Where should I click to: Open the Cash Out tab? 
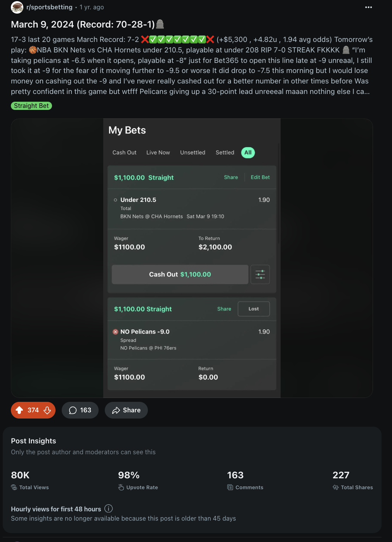(125, 153)
